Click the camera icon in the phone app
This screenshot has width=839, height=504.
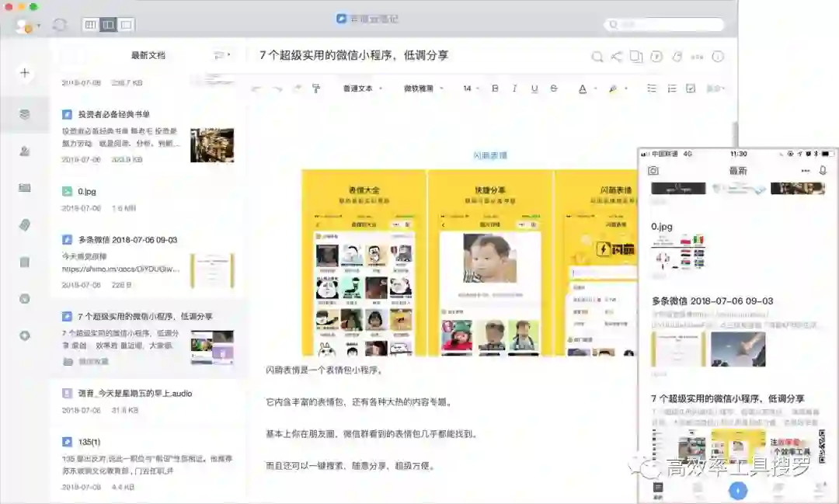[x=653, y=170]
